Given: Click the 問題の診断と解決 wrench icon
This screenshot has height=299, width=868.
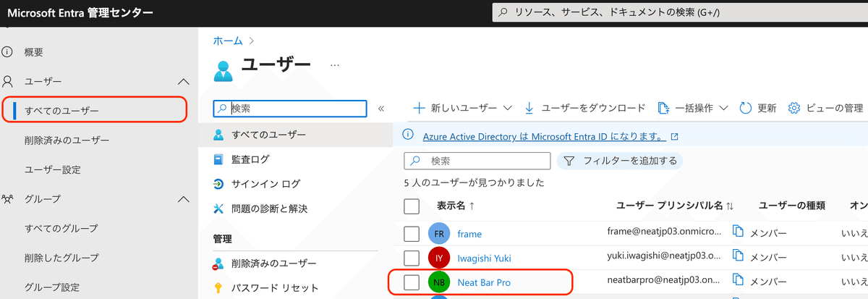Looking at the screenshot, I should click(219, 209).
